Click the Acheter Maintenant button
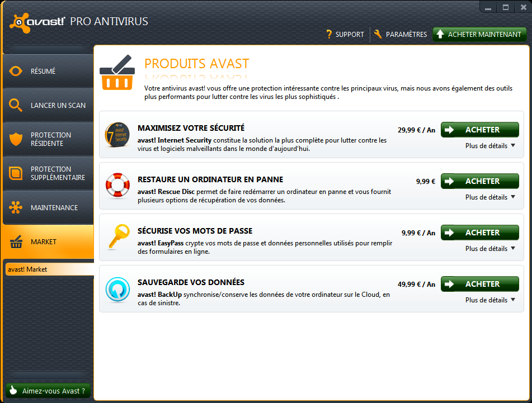 click(x=479, y=34)
